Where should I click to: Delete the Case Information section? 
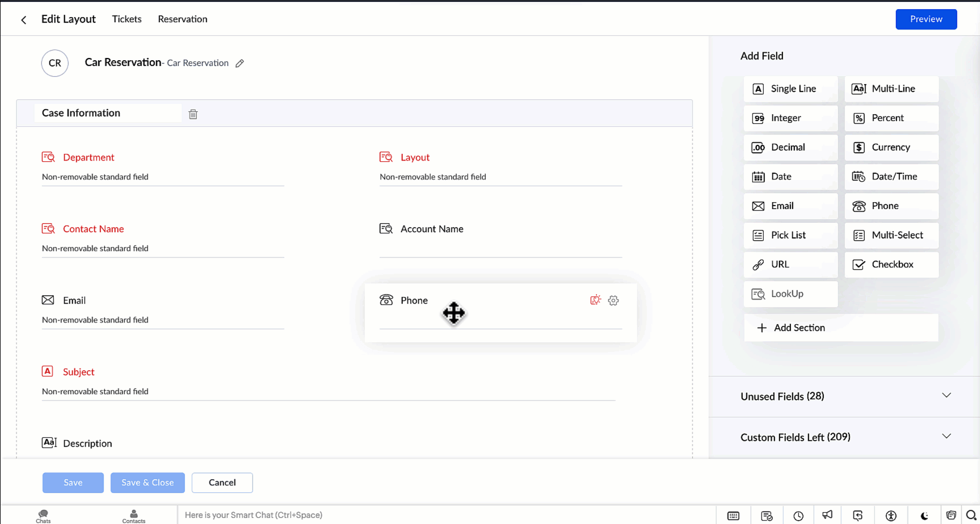click(193, 114)
